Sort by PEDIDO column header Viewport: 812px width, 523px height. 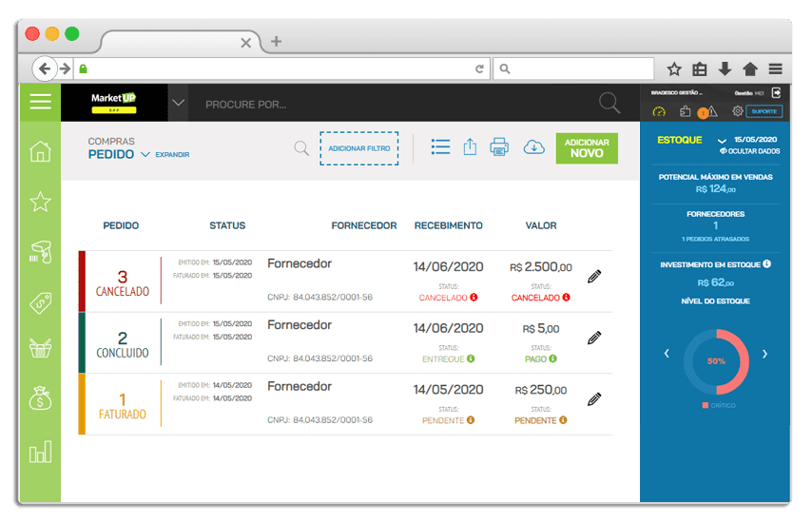click(x=121, y=225)
